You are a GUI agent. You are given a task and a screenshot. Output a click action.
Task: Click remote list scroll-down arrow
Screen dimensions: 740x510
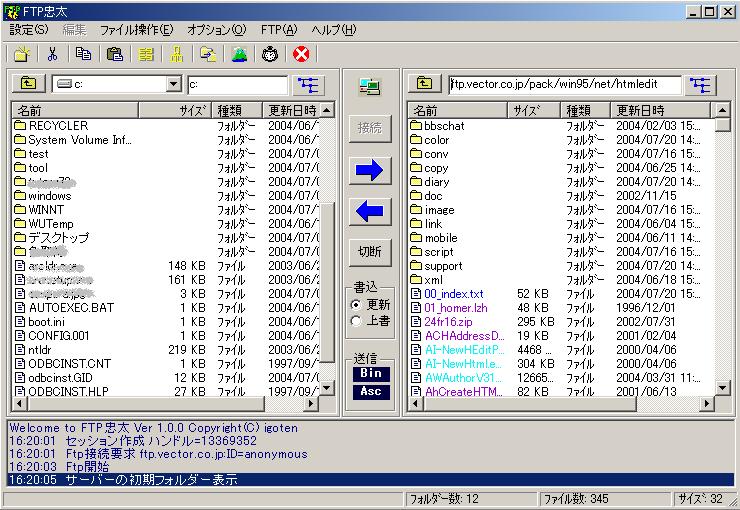pos(723,388)
